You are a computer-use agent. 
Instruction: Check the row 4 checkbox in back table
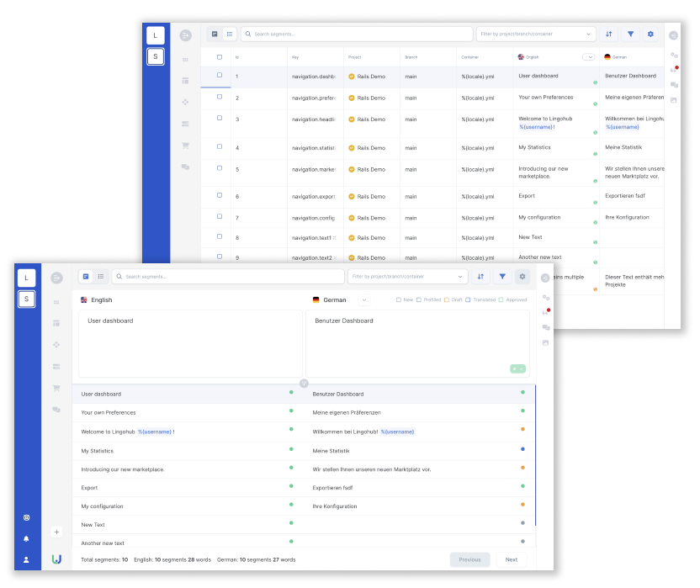click(220, 146)
